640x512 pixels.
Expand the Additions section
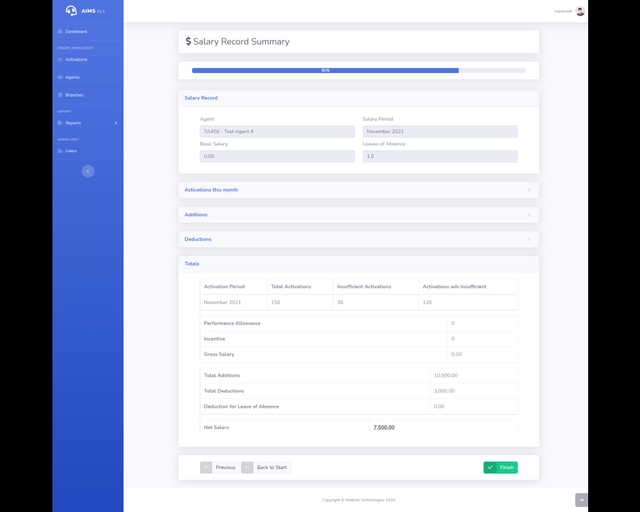coord(358,214)
